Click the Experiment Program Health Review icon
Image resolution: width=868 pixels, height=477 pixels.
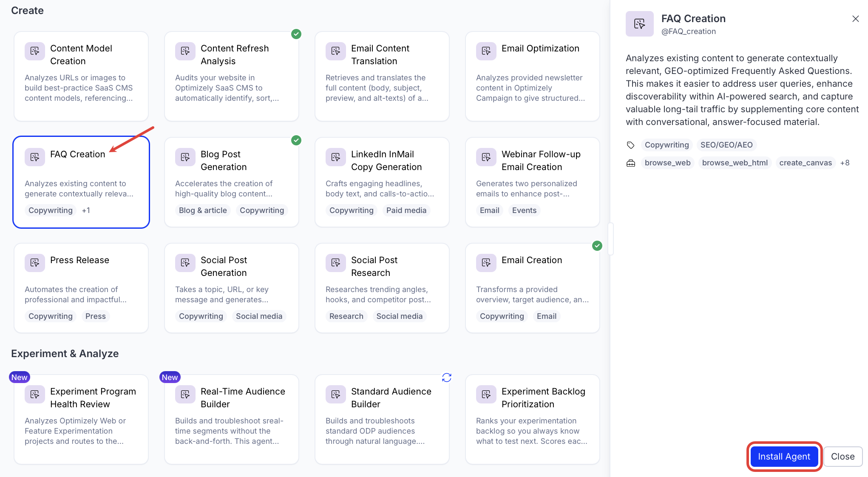(35, 394)
